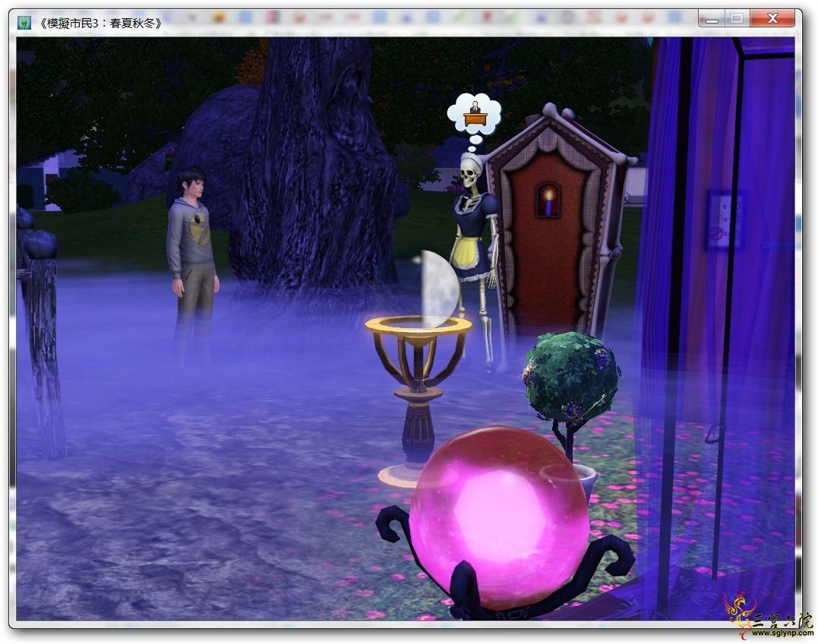
Task: Select the male Sim in grey hoodie
Action: (x=191, y=262)
